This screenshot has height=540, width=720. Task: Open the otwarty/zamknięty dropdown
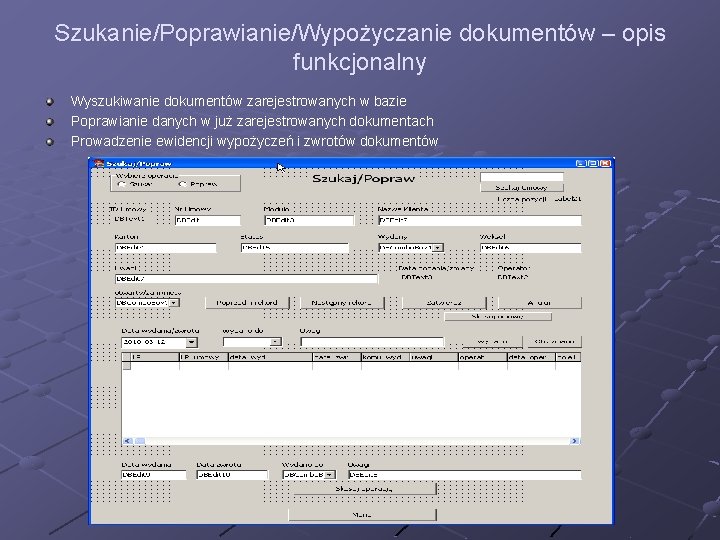tap(174, 303)
